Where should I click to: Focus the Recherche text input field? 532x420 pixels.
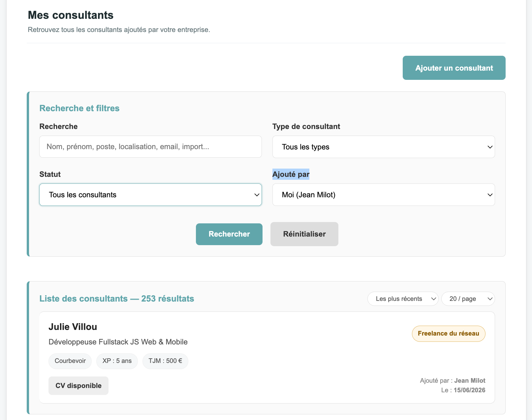point(150,147)
